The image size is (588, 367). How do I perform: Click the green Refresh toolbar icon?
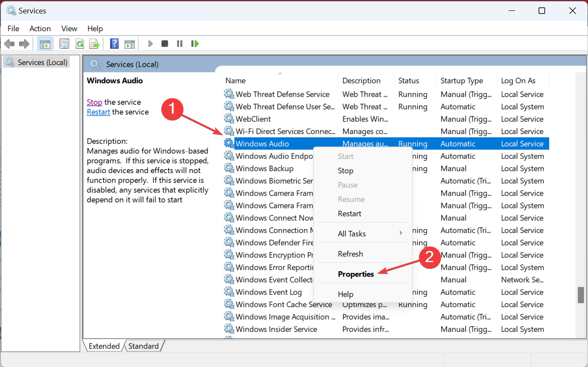(80, 44)
